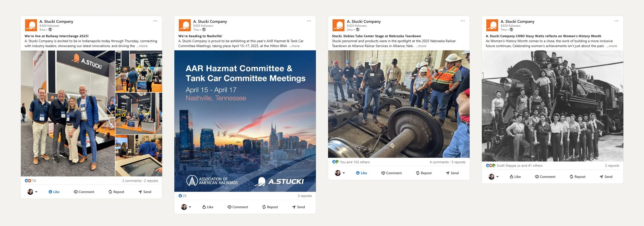Open the three-dots menu on the Nashville post
Screen dimensions: 644x226
[x=309, y=21]
